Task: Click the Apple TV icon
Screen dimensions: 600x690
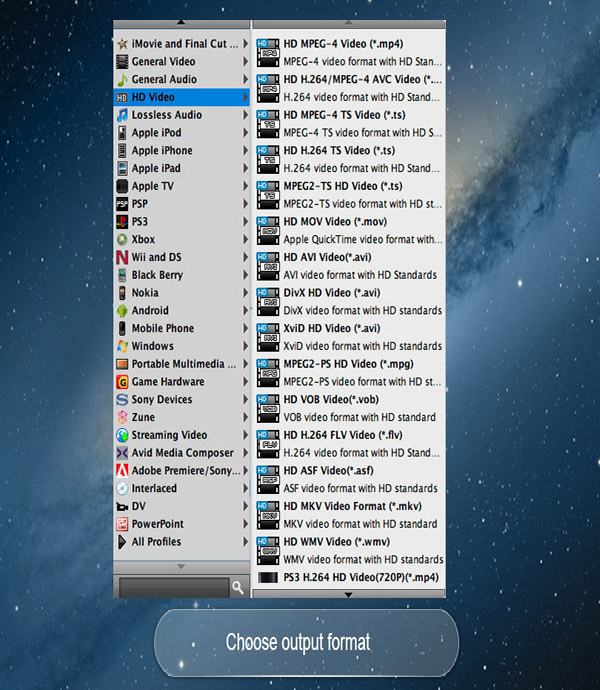Action: click(x=122, y=186)
